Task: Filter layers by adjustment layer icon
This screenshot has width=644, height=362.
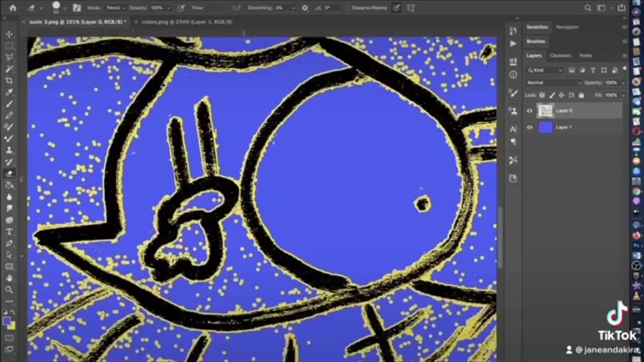Action: pos(583,70)
